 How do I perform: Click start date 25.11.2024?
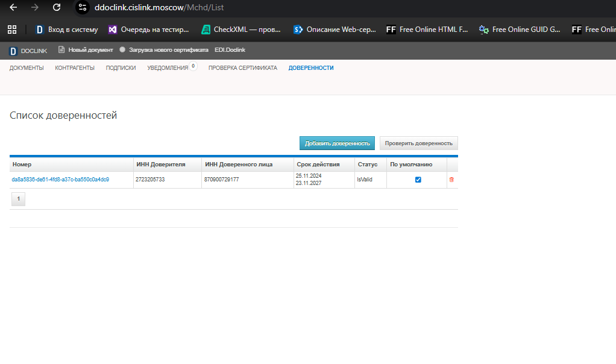coord(309,175)
